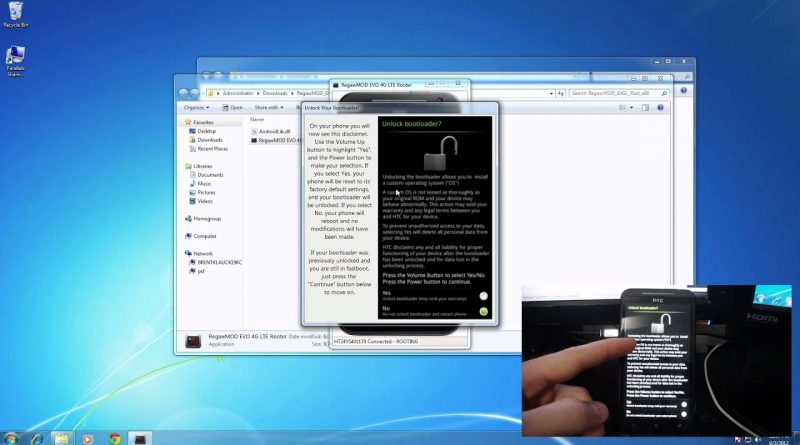Select the RegawMOD EVO file in list

[276, 140]
